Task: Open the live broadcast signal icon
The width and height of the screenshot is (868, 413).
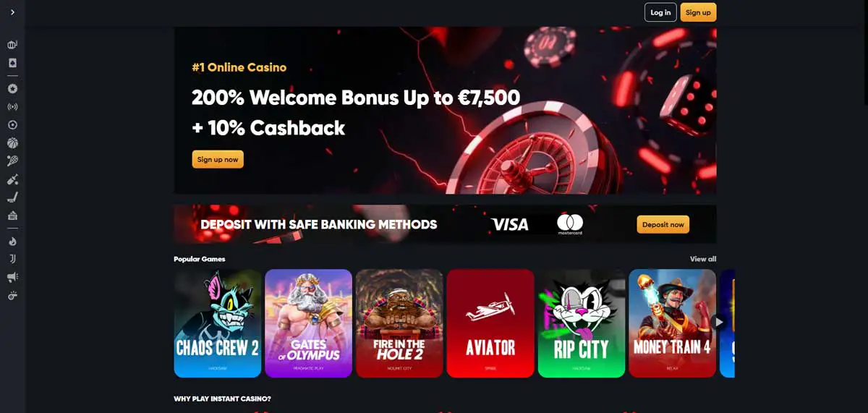Action: (12, 107)
